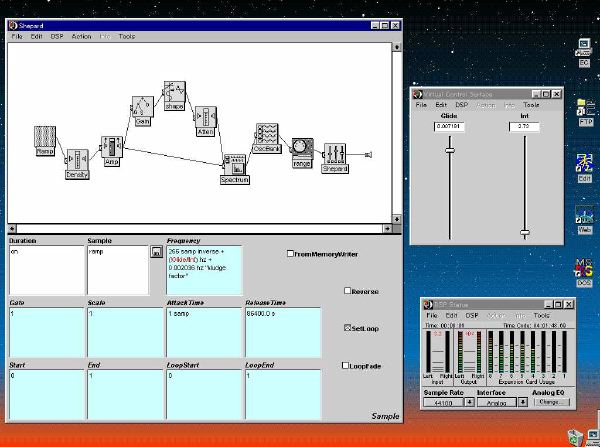600x447 pixels.
Task: Click into the Start parameter field
Action: [x=47, y=395]
